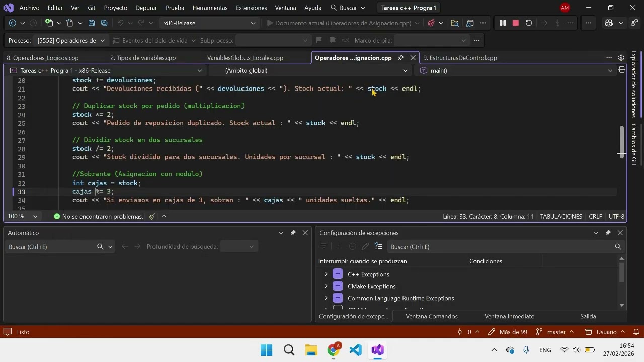Open GitHub Copilot icon in the toolbar
The width and height of the screenshot is (644, 362).
point(609,23)
